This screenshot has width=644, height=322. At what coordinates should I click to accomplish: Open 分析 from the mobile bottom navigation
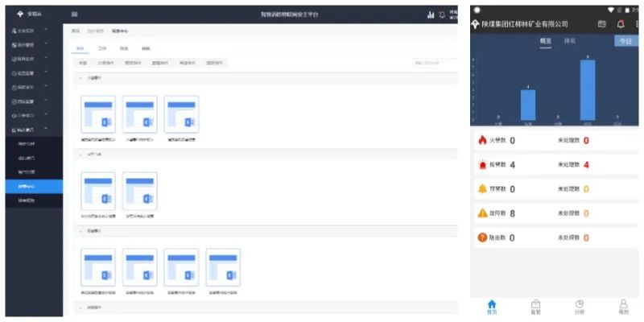point(579,306)
